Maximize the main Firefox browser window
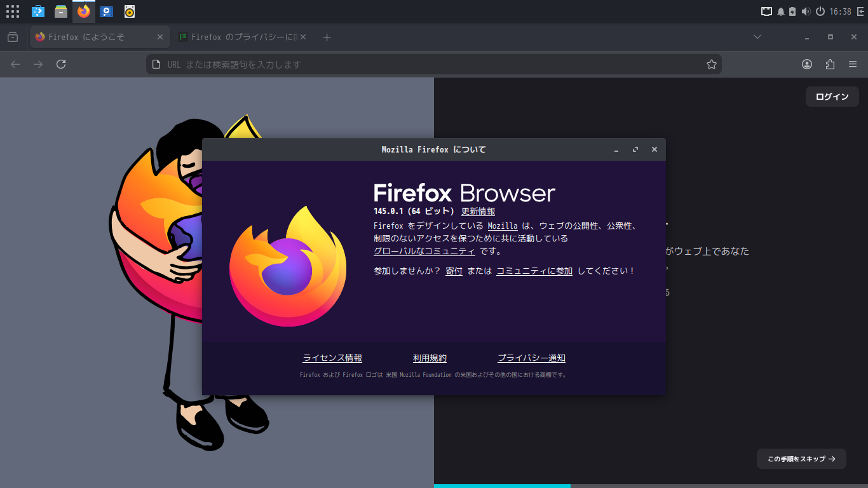The height and width of the screenshot is (488, 868). (x=831, y=37)
